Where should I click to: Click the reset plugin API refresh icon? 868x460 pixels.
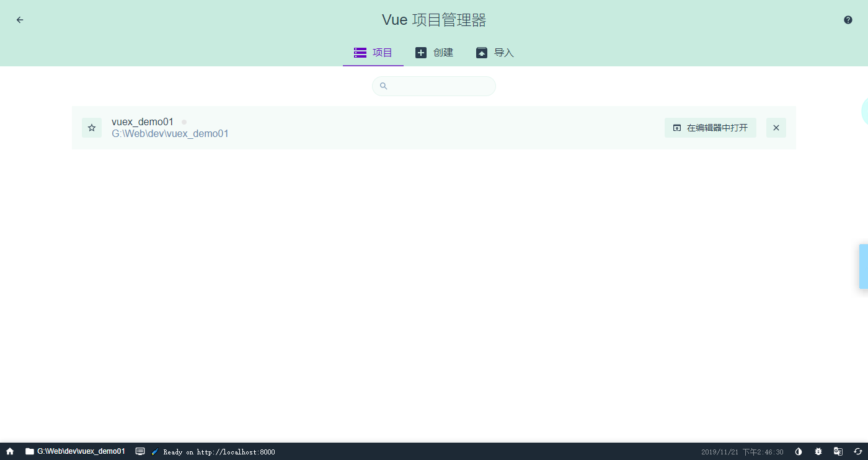tap(858, 452)
